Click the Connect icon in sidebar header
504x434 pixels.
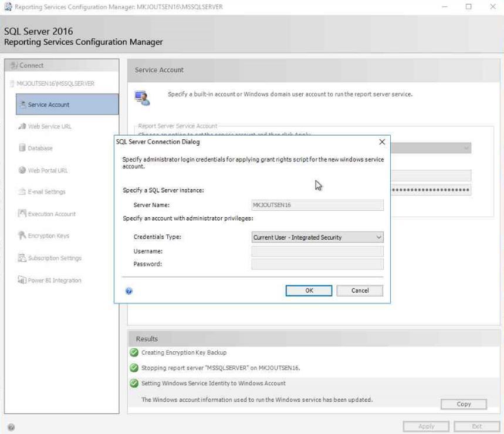point(14,65)
